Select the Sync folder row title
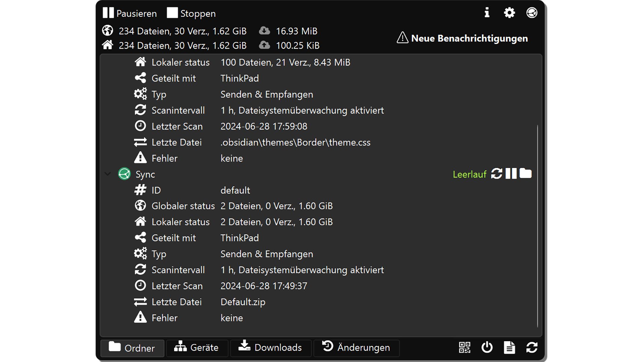Screen dimensions: 644x362 click(145, 174)
